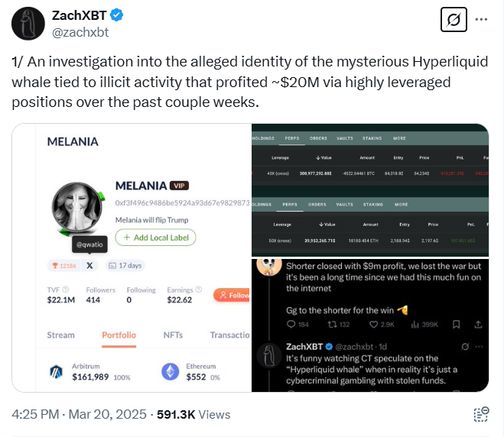Switch to the Stream tab
The height and width of the screenshot is (437, 504).
tap(60, 335)
